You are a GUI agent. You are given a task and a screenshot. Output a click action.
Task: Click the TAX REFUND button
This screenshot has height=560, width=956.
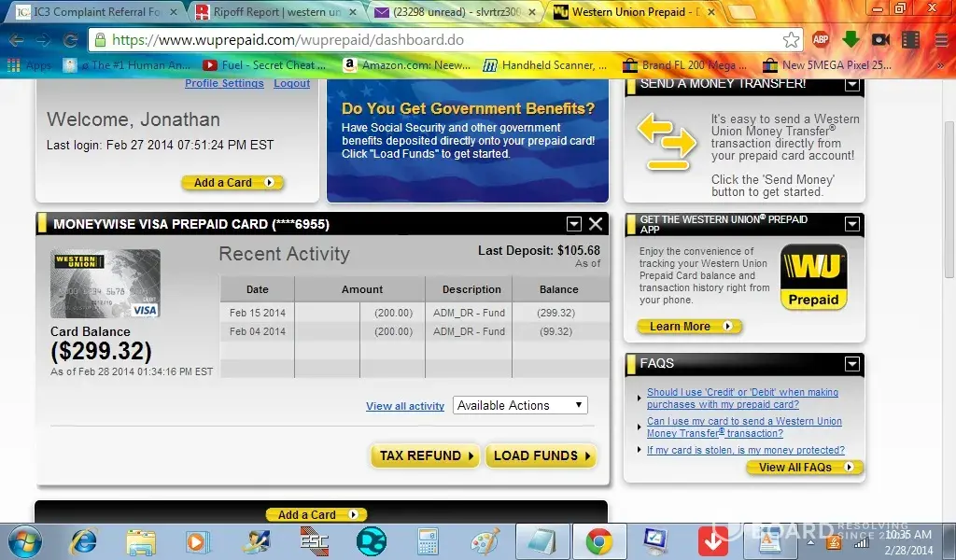pos(426,455)
